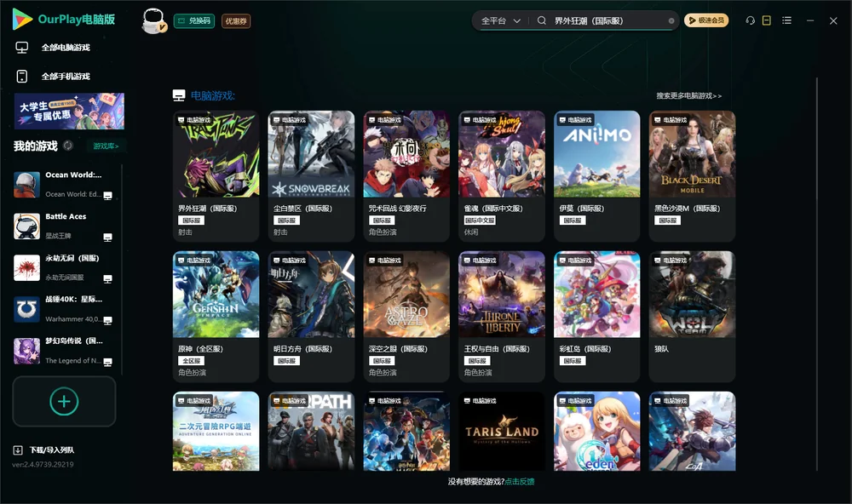852x504 pixels.
Task: Open the 明日方舟（国际服）game card
Action: coord(311,317)
